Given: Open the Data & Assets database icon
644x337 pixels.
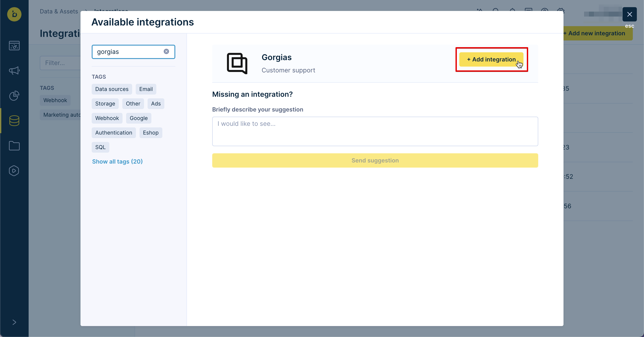Looking at the screenshot, I should click(14, 121).
